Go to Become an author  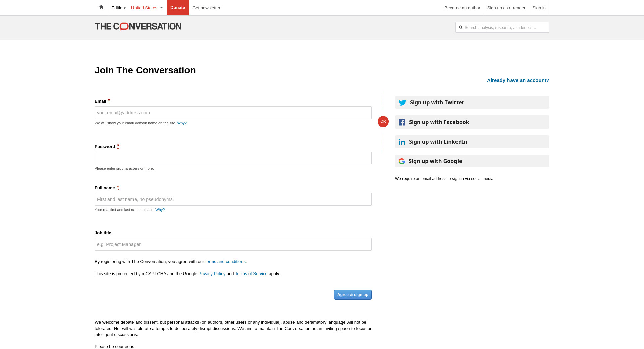pos(462,8)
